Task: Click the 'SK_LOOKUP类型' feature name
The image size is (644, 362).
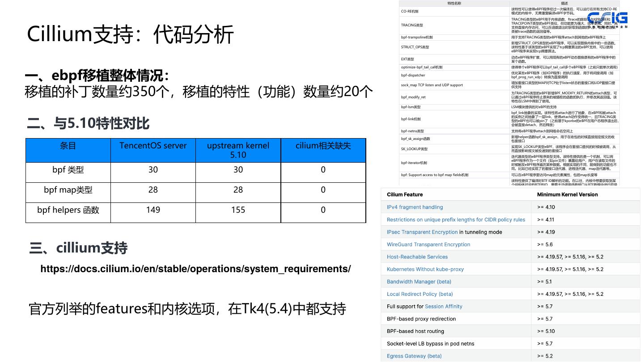Action: 415,149
